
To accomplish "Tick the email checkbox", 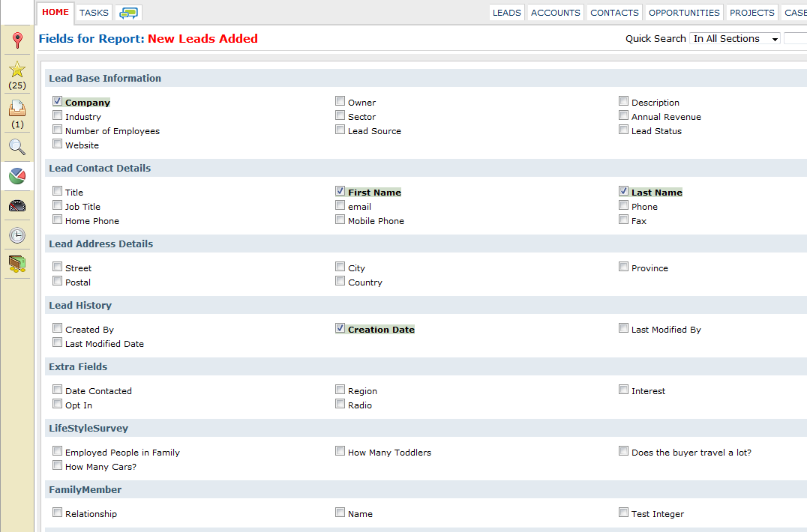I will coord(340,205).
